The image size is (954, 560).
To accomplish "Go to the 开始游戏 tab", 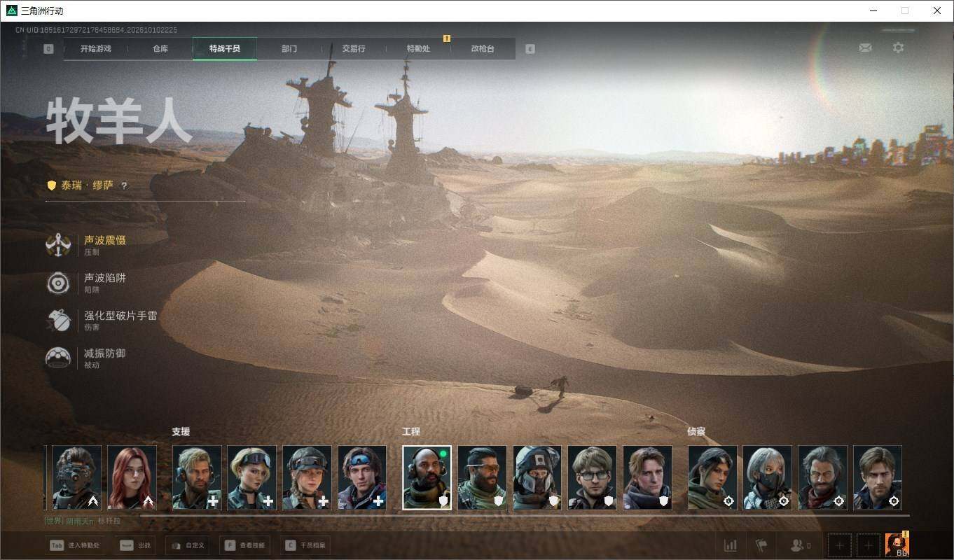I will pyautogui.click(x=95, y=49).
